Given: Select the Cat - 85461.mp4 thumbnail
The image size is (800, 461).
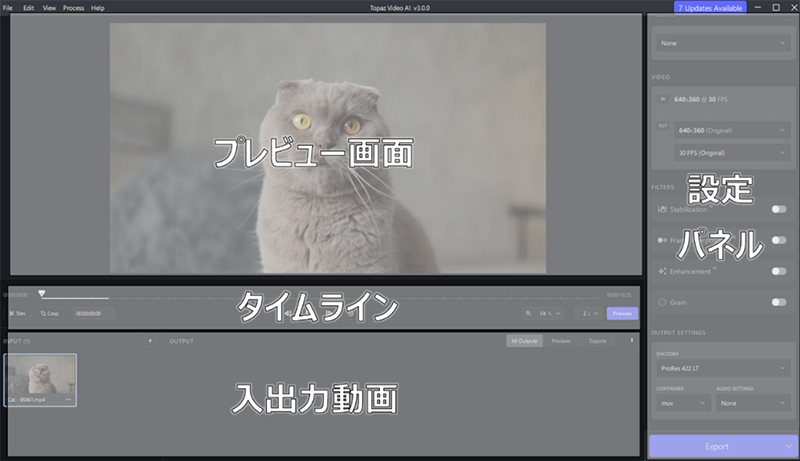Looking at the screenshot, I should [40, 380].
